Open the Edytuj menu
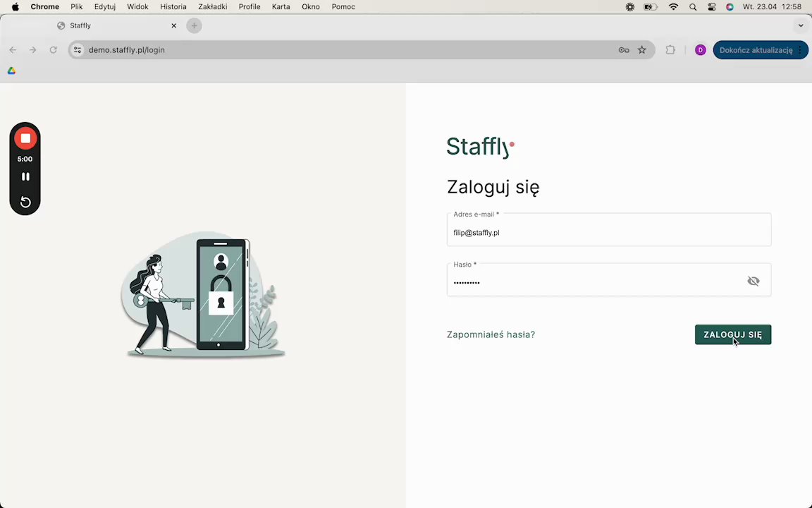 pos(104,7)
